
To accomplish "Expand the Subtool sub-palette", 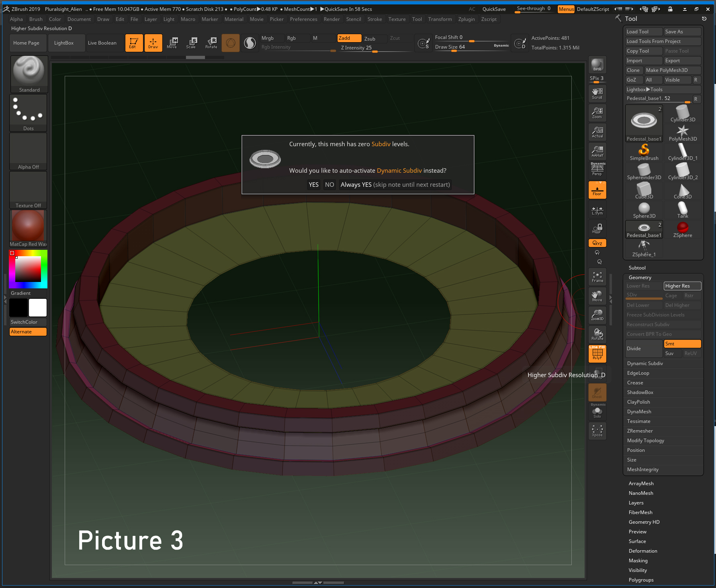I will pos(637,268).
